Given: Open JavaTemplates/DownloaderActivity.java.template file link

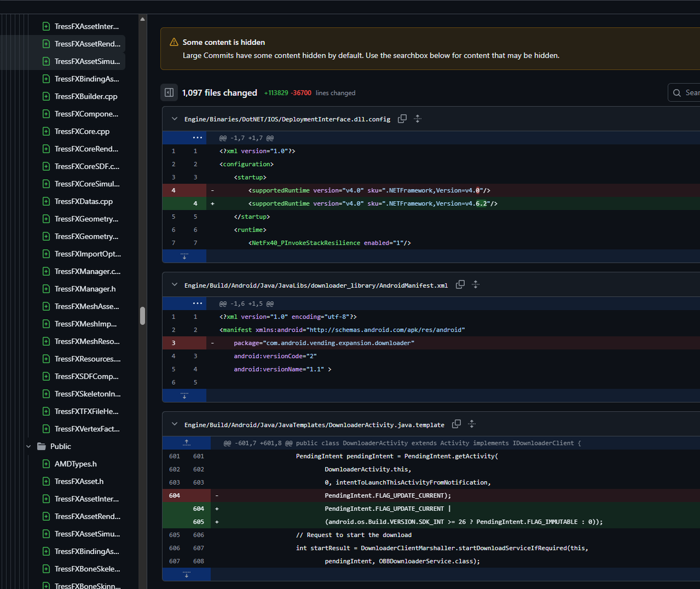Looking at the screenshot, I should click(x=314, y=425).
